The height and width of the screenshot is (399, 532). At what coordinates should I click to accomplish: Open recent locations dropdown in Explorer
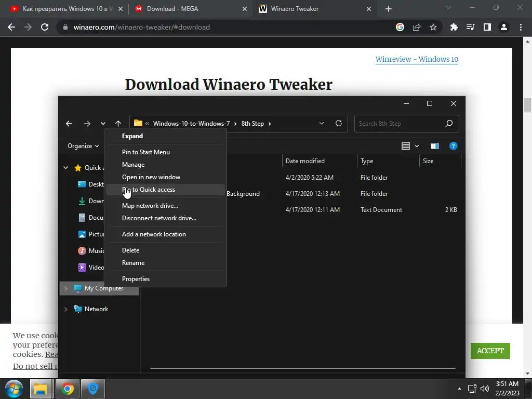[x=103, y=124]
